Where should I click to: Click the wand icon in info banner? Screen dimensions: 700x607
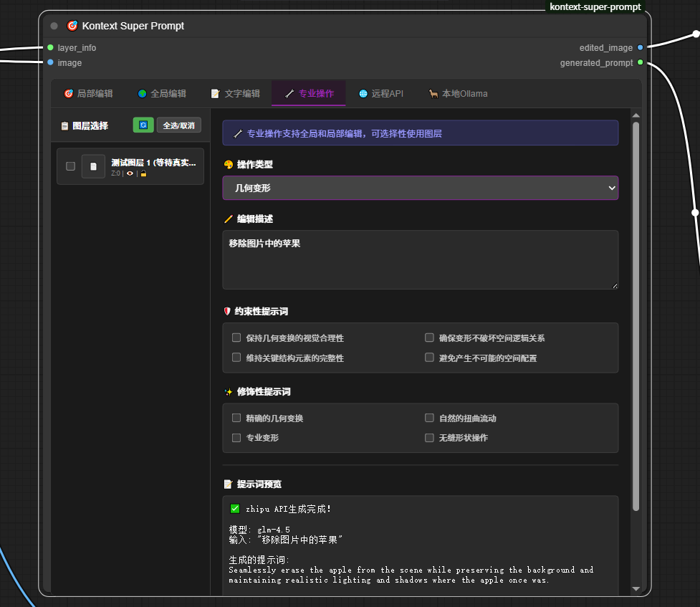tap(238, 133)
